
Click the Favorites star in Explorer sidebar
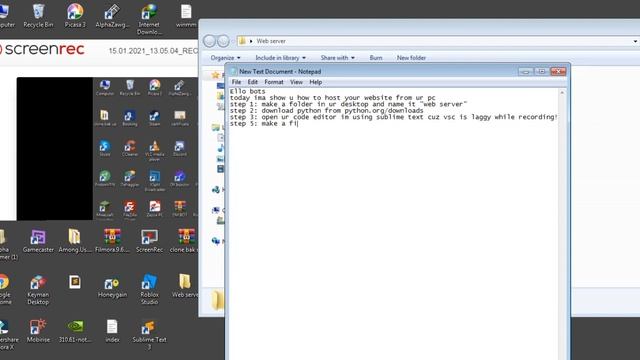point(216,75)
